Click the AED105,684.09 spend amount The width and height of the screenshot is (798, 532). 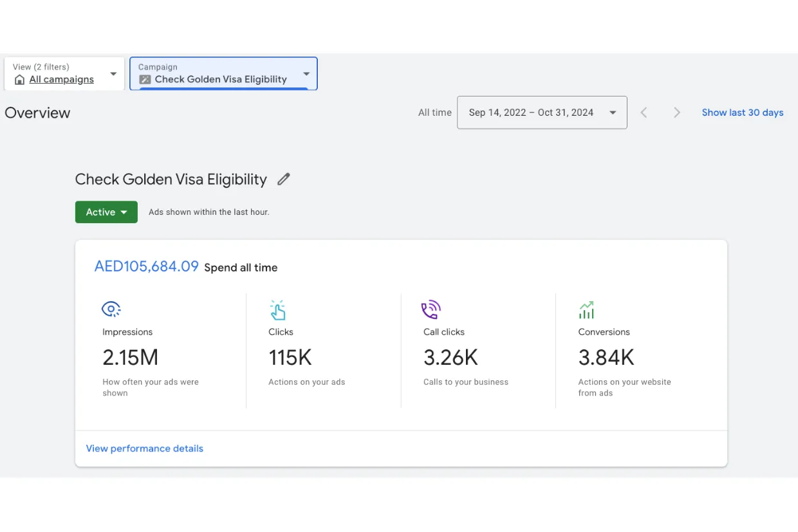coord(147,266)
